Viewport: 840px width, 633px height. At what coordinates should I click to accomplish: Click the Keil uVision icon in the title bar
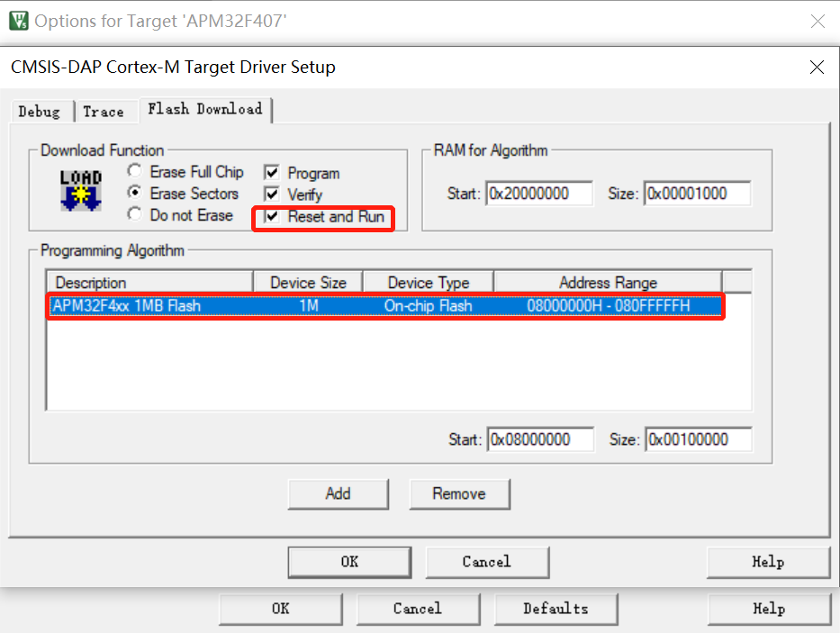point(19,21)
